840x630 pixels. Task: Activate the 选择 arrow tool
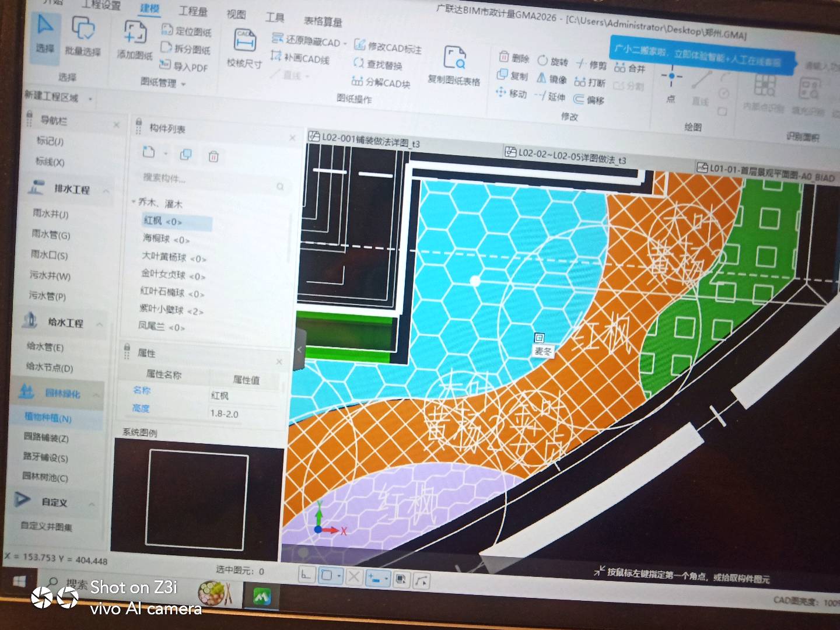(45, 33)
